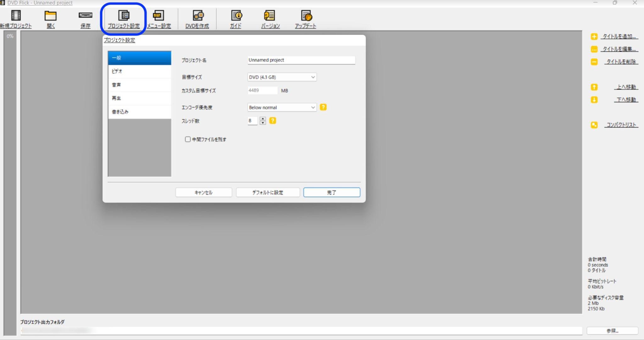
Task: Click the プロジェクト名 text field
Action: 301,60
